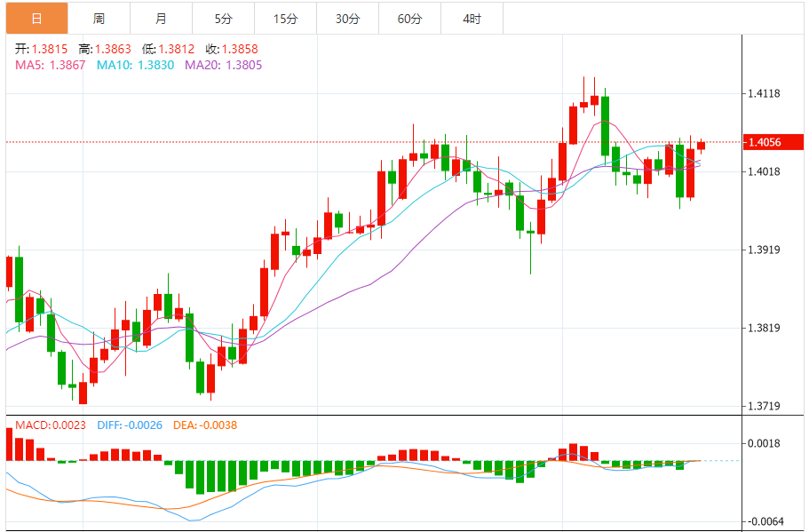Select the 日 daily timeframe tab

point(36,19)
